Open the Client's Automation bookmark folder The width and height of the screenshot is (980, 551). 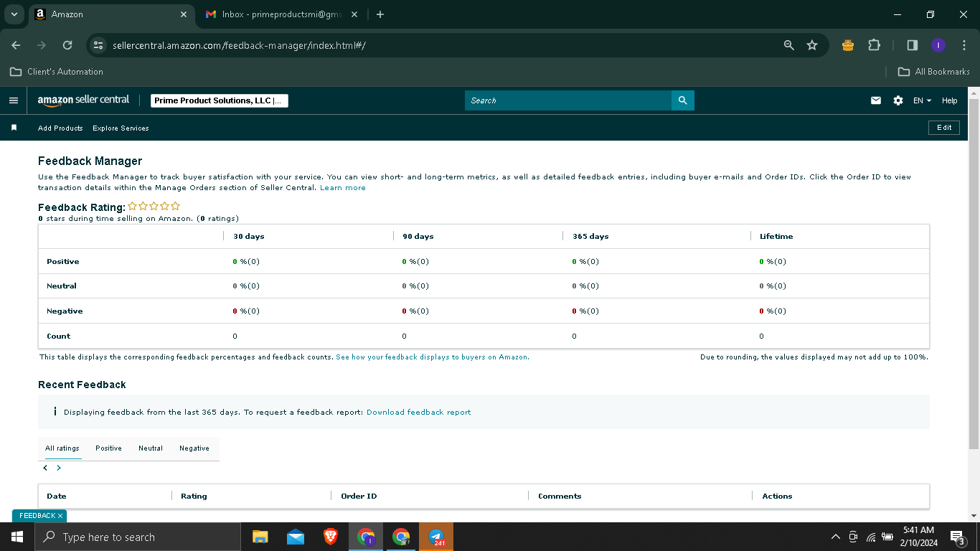click(x=57, y=72)
